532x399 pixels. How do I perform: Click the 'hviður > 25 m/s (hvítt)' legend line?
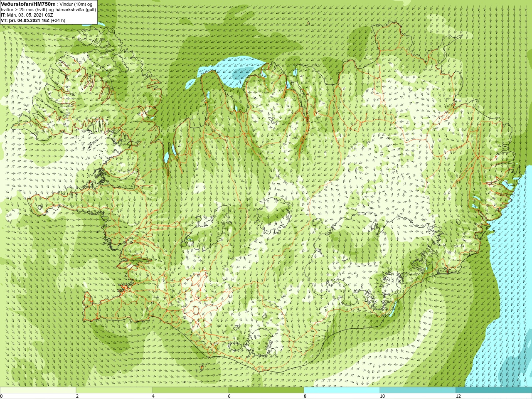(49, 10)
